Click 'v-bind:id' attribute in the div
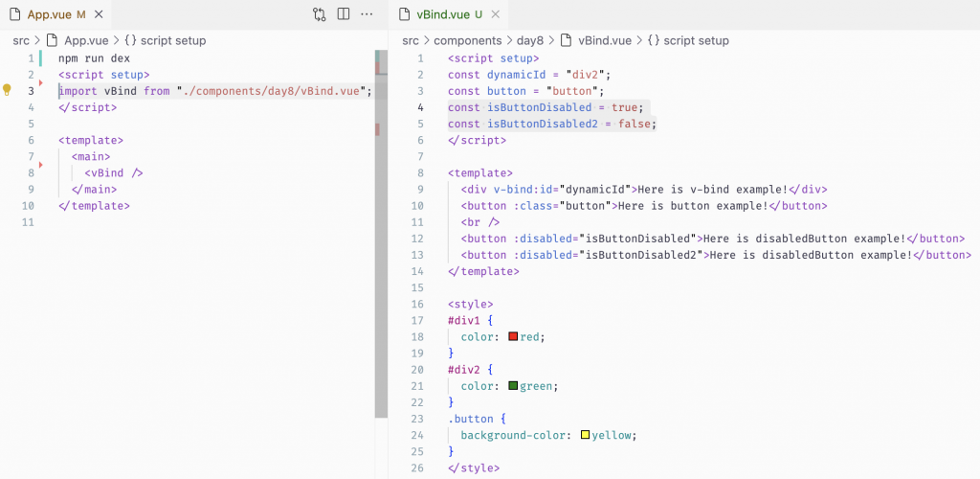The width and height of the screenshot is (980, 479). click(x=523, y=189)
